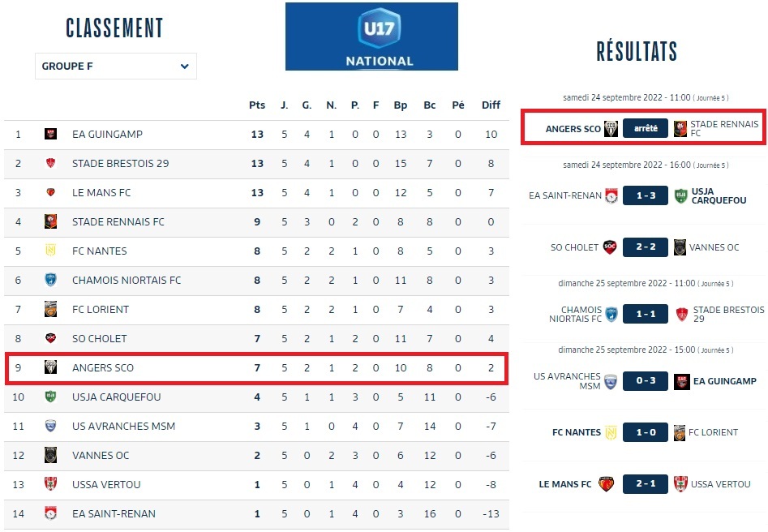Click the Stade Brestois 29 crest in standings
Screen dimensions: 768x532
[50, 164]
